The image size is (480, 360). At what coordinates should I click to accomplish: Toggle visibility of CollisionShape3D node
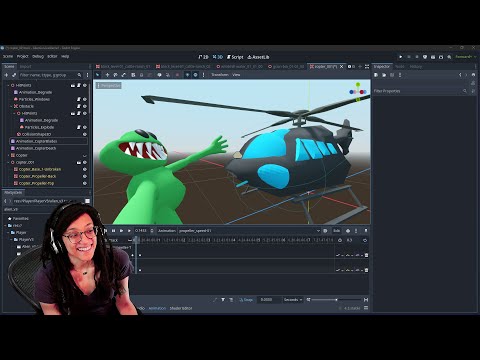coord(85,134)
